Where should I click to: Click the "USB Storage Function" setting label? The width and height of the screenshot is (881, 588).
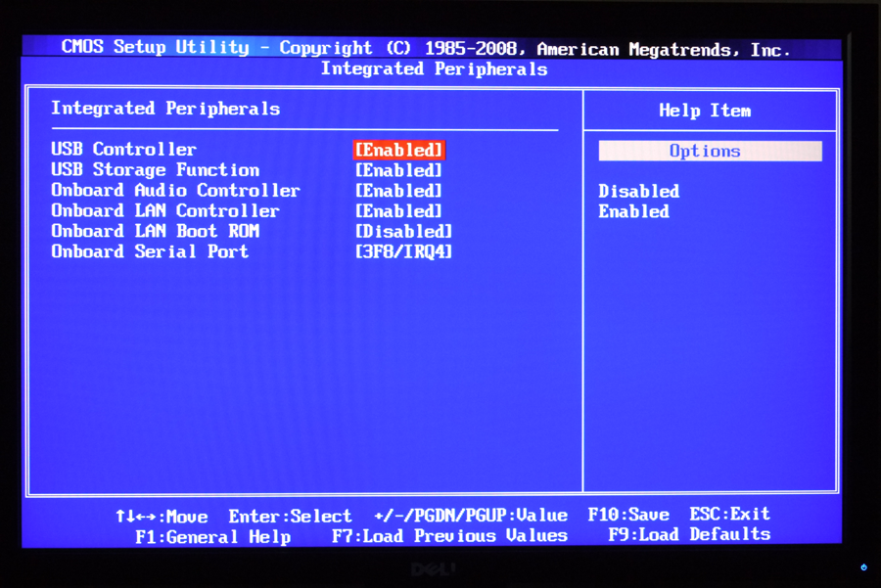[156, 169]
